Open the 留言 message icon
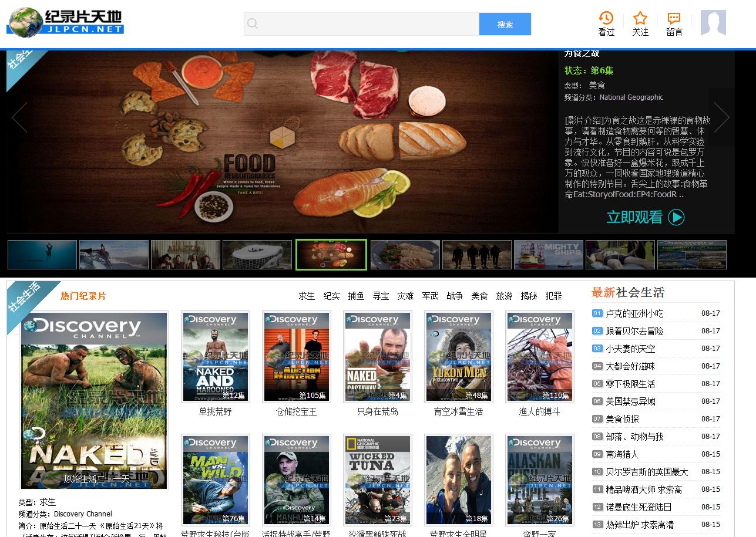The height and width of the screenshot is (537, 756). coord(674,23)
